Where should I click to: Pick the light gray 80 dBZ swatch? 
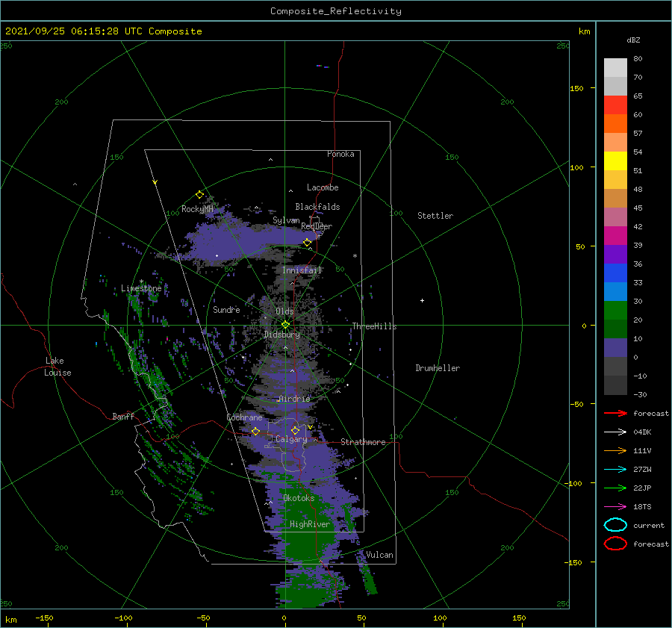[x=615, y=68]
